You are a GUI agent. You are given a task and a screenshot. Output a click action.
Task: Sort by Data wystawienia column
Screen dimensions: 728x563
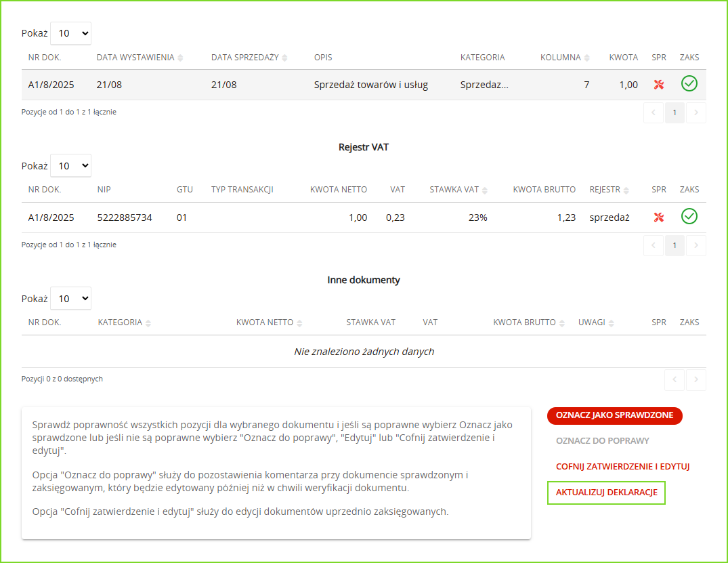tap(140, 58)
